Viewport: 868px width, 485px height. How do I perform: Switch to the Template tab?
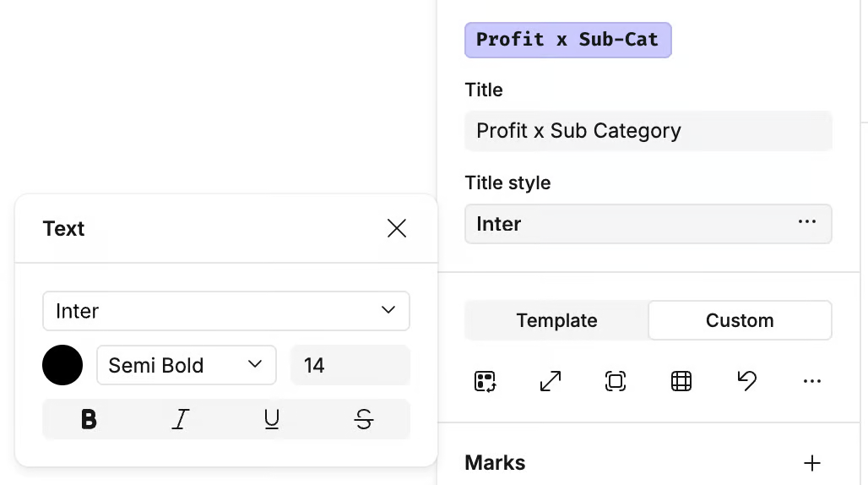(557, 321)
